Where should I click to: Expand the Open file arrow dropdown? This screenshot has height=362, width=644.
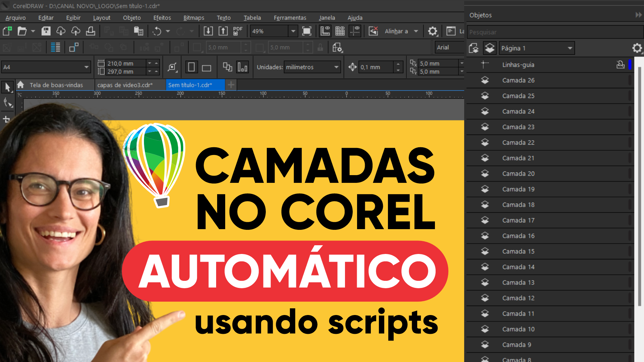click(33, 31)
